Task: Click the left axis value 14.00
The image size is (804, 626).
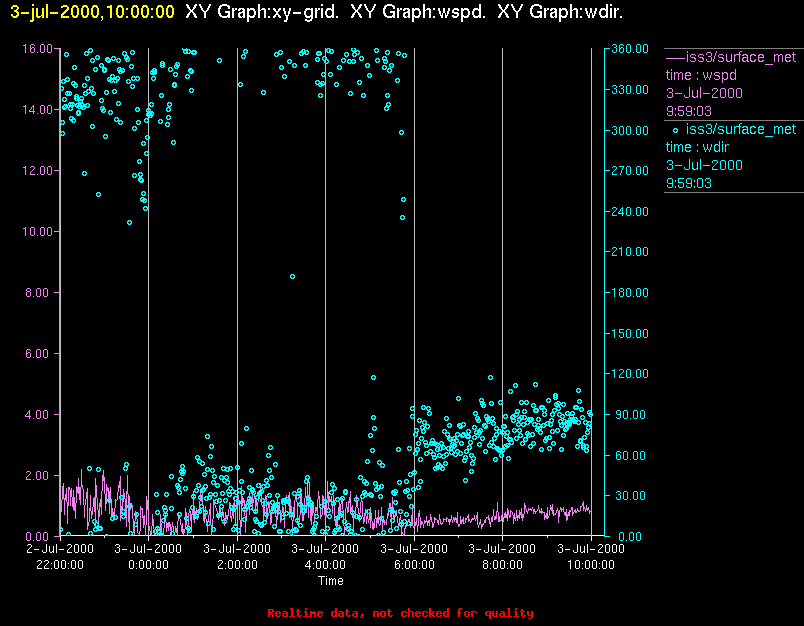Action: click(x=37, y=110)
